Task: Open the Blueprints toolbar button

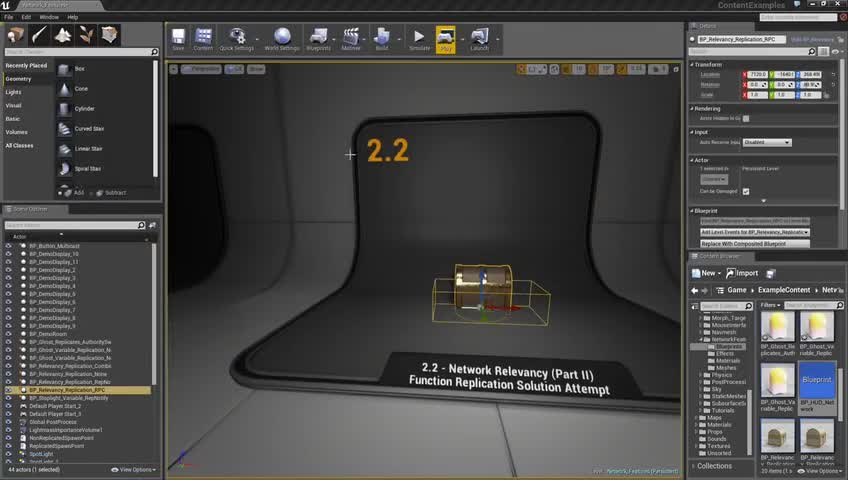Action: pos(318,39)
